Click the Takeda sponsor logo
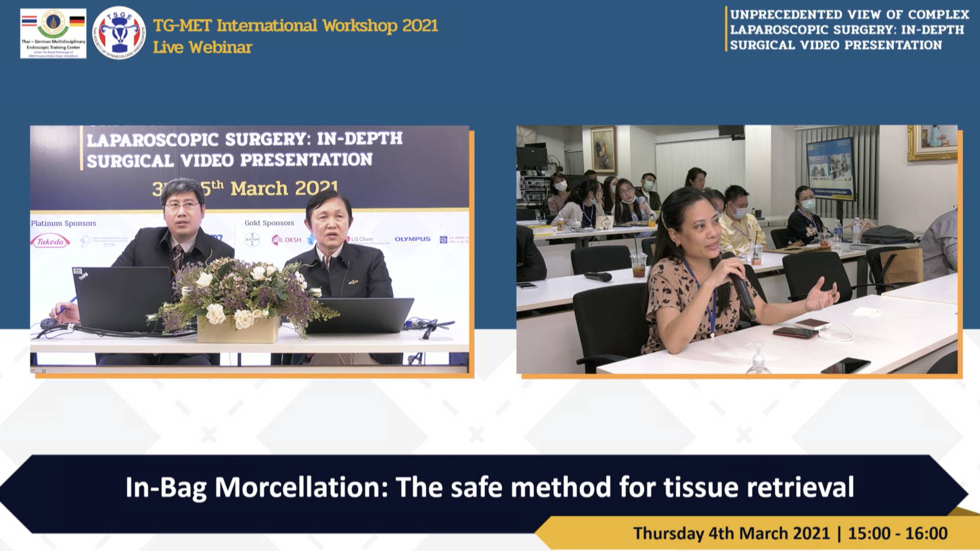Screen dimensions: 980x551 click(50, 242)
